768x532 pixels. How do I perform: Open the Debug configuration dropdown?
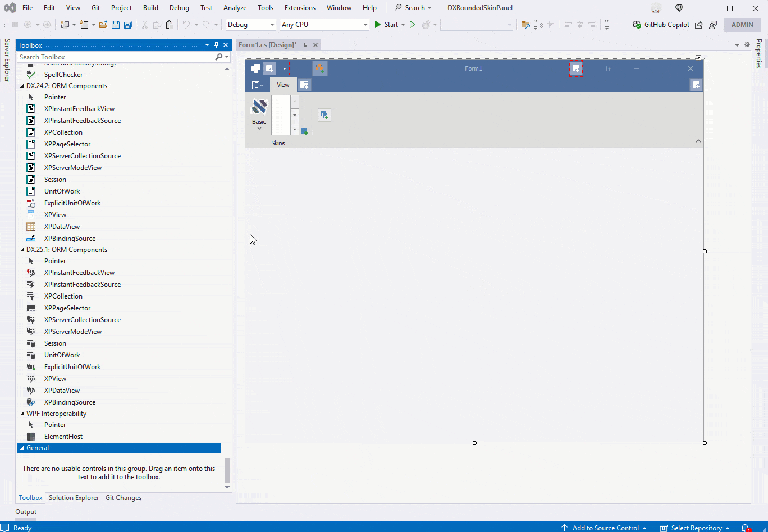coord(271,25)
